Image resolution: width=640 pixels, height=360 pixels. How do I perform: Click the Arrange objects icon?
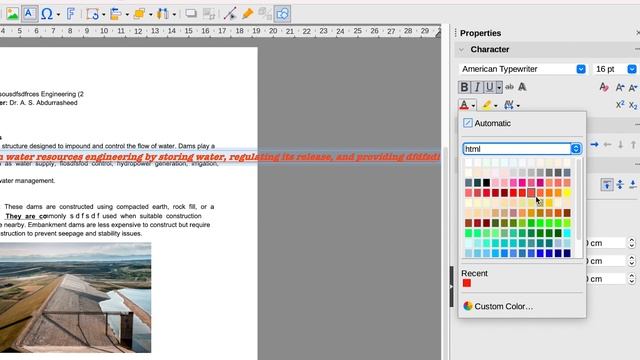tap(139, 14)
